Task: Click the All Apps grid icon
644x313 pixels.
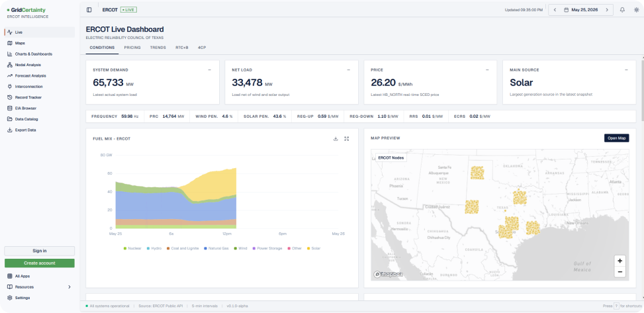Action: (10, 276)
